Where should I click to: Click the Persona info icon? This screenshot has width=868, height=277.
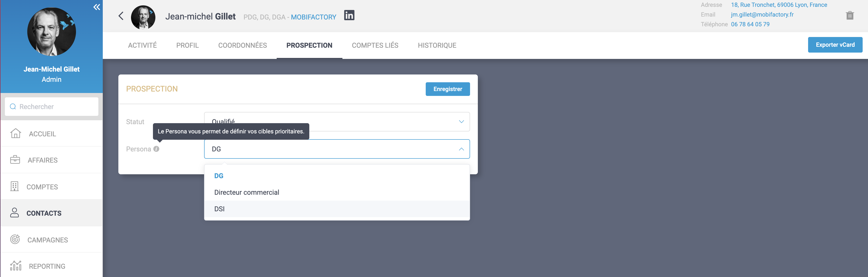click(156, 149)
